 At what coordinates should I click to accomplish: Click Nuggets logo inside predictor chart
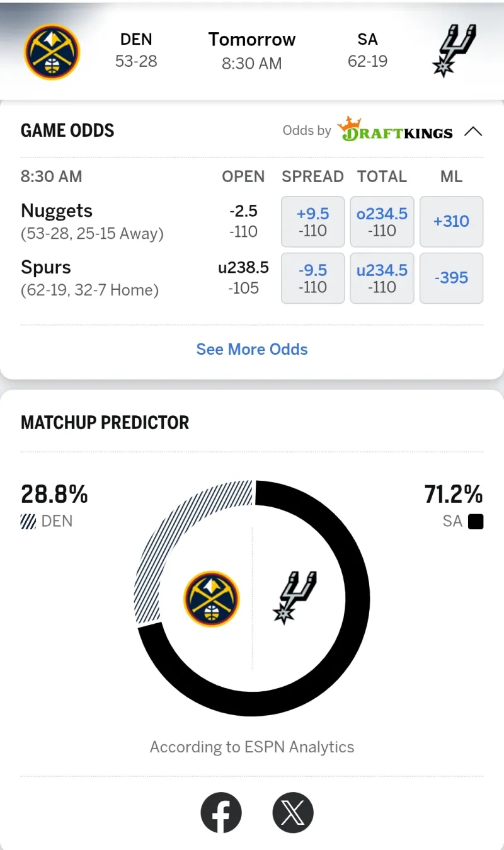point(212,599)
